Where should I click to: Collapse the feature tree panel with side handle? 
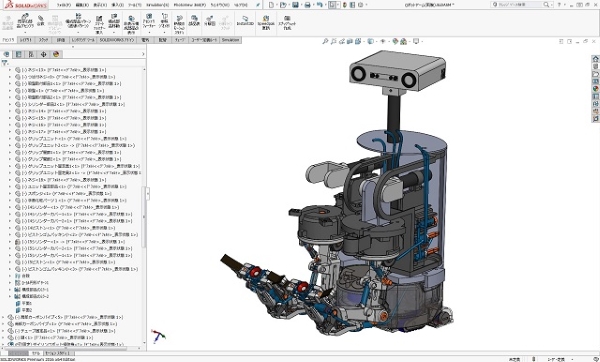click(147, 194)
